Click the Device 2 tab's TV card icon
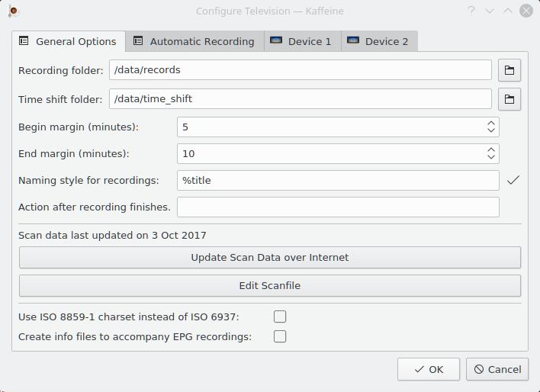The height and width of the screenshot is (392, 540). click(353, 40)
